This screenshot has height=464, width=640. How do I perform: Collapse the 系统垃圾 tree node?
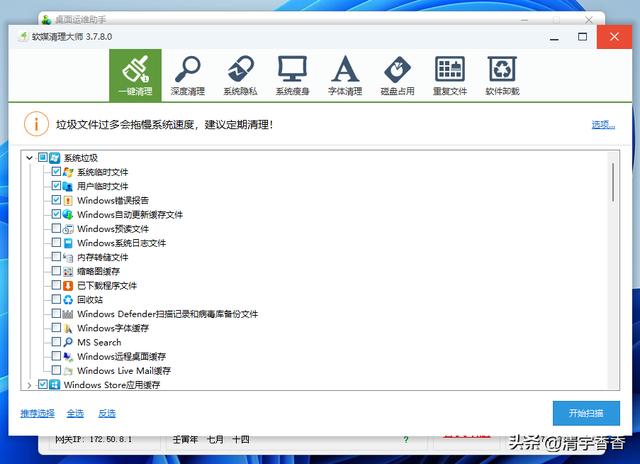29,158
